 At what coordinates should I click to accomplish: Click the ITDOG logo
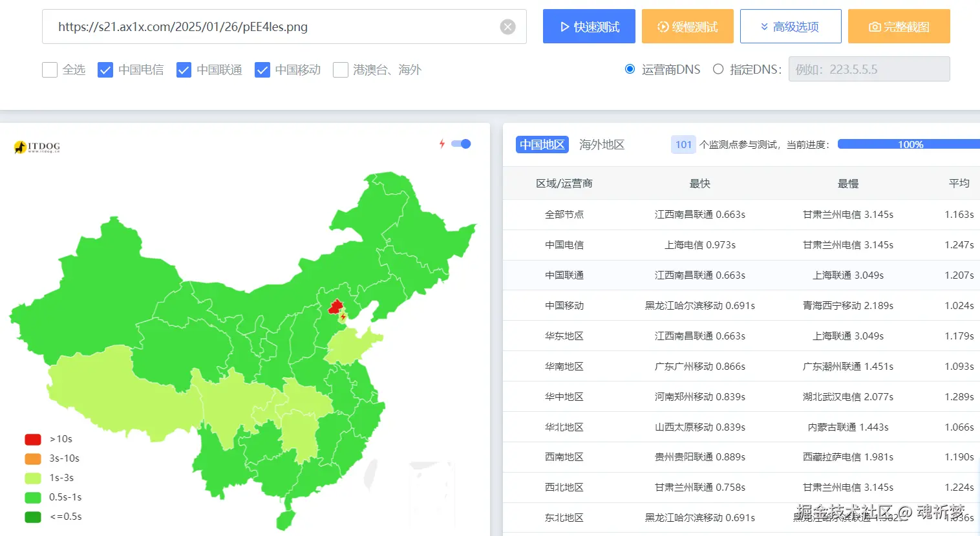(x=37, y=147)
